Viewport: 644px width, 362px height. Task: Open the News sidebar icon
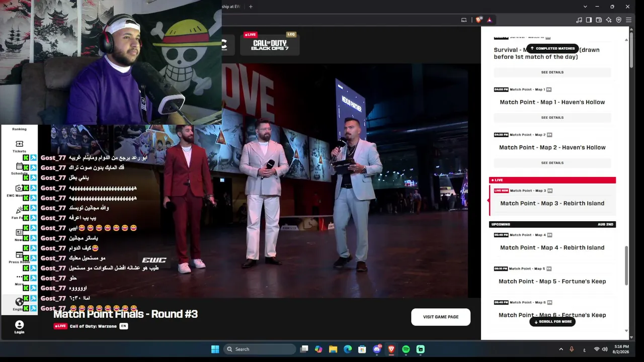[19, 233]
